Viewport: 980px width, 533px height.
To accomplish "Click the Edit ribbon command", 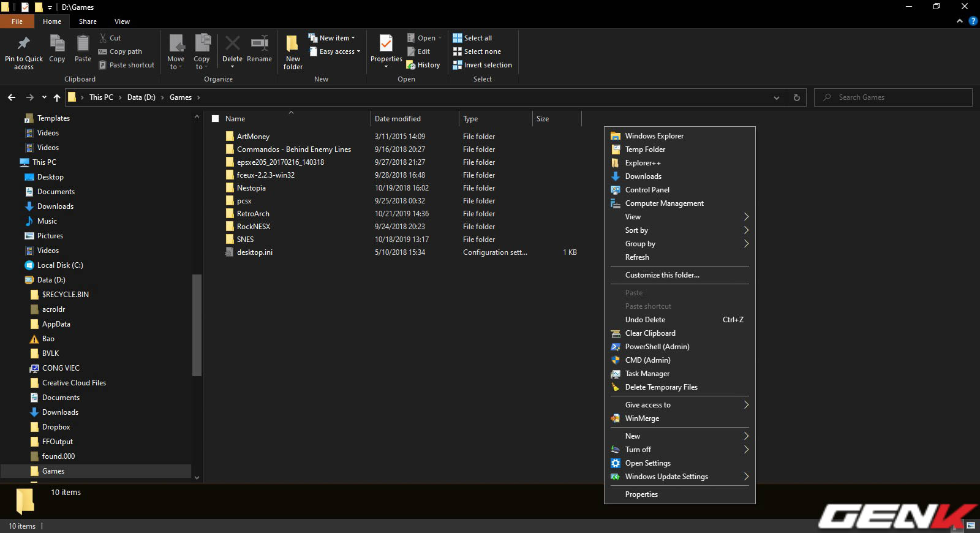I will point(419,51).
